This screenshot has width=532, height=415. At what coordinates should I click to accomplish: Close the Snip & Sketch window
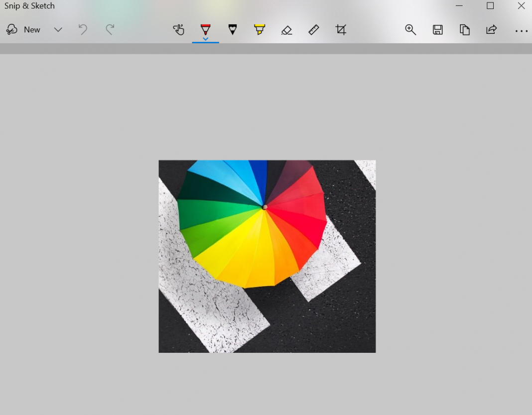[521, 6]
